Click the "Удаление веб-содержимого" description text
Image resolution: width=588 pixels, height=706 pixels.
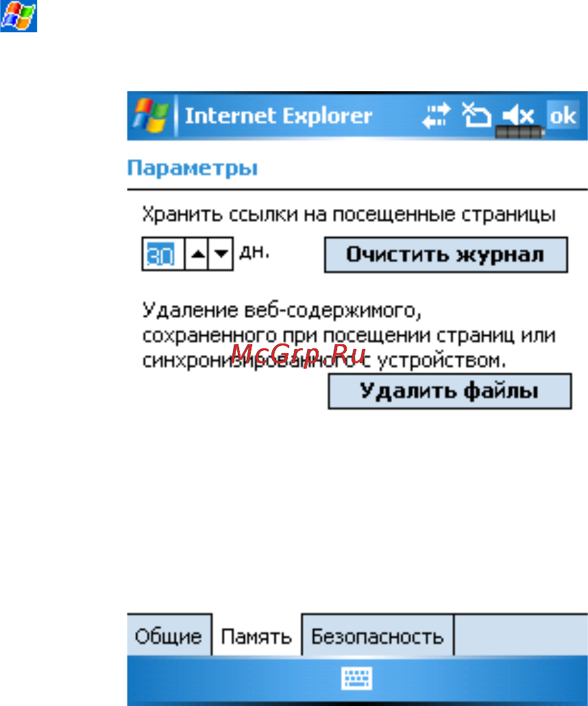[x=349, y=335]
